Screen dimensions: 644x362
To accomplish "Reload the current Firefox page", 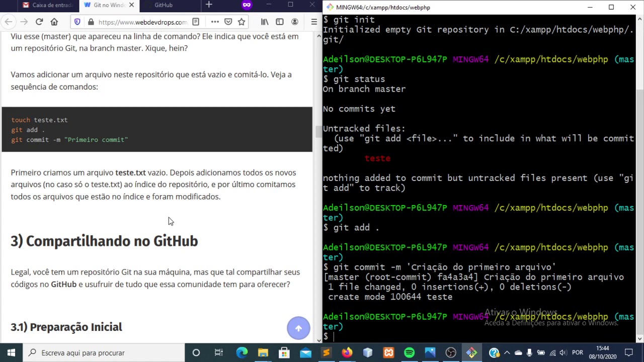I will click(39, 22).
